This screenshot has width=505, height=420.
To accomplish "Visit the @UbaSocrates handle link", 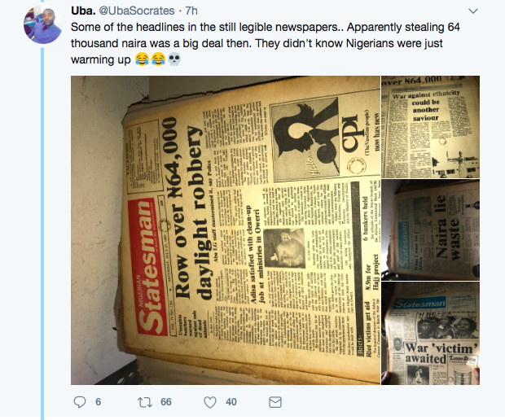I will 137,11.
